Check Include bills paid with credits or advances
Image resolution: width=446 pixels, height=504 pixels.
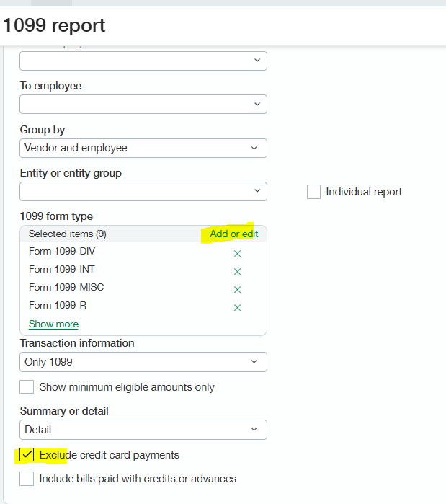click(27, 479)
